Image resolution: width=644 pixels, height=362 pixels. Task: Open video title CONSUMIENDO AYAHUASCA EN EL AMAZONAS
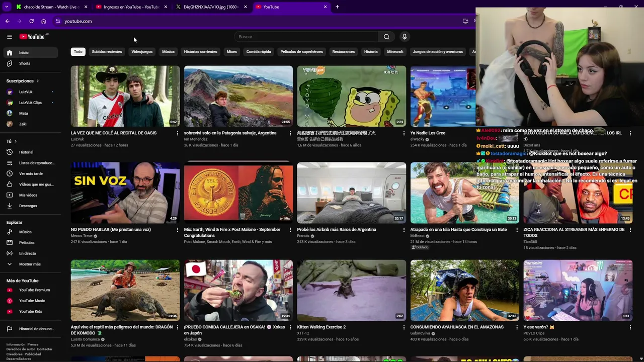tap(457, 327)
